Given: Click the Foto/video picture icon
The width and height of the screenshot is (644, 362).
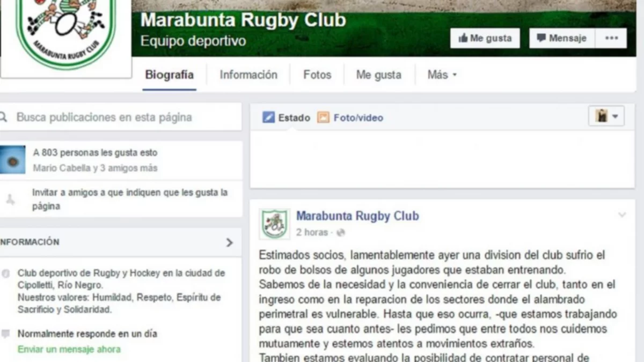Looking at the screenshot, I should pyautogui.click(x=323, y=117).
